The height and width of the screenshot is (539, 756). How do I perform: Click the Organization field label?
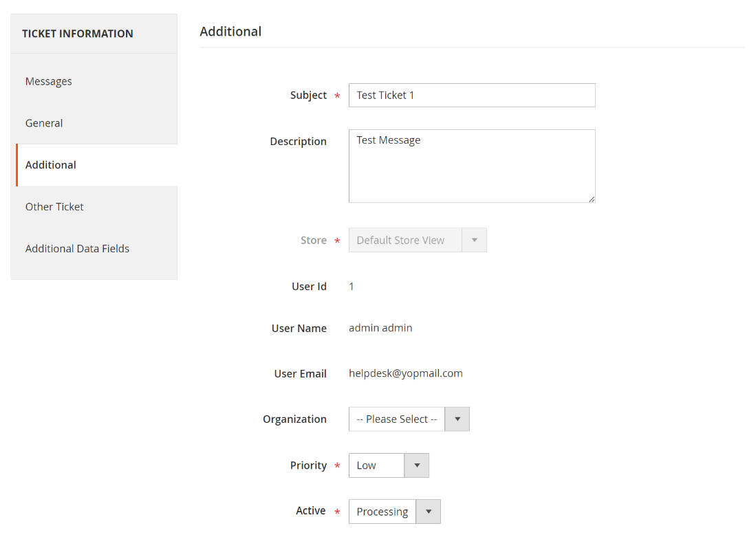[294, 419]
